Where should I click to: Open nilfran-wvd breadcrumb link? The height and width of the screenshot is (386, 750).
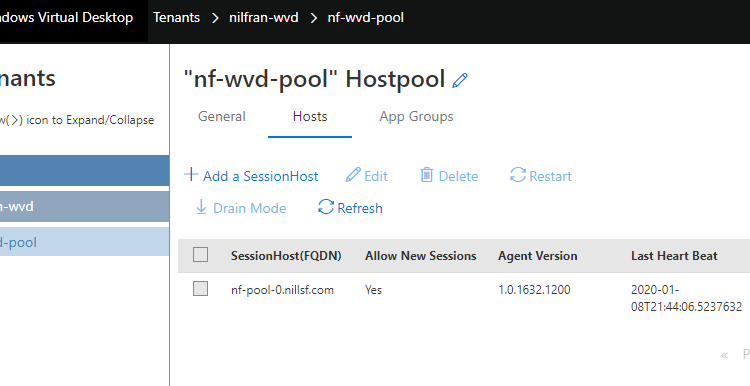[x=264, y=18]
